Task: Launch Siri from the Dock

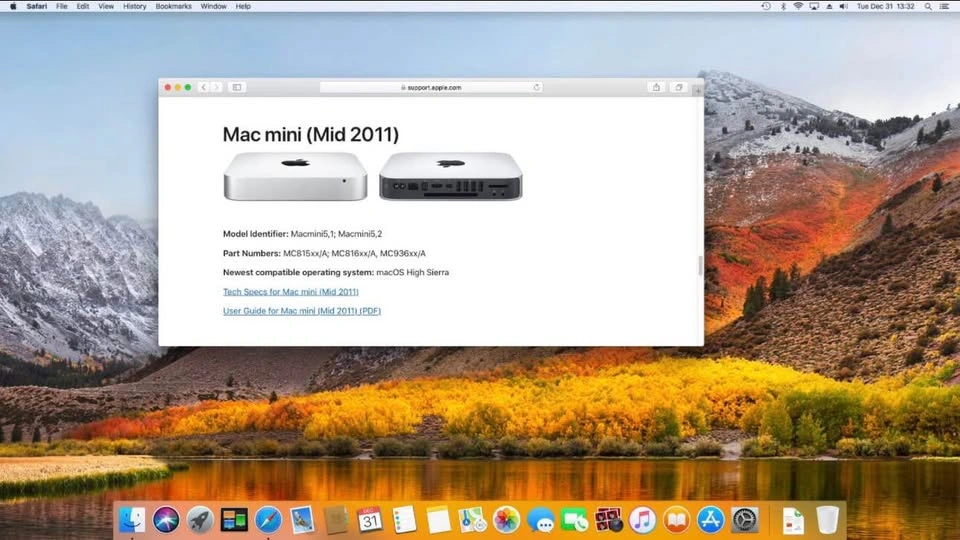Action: pos(166,520)
